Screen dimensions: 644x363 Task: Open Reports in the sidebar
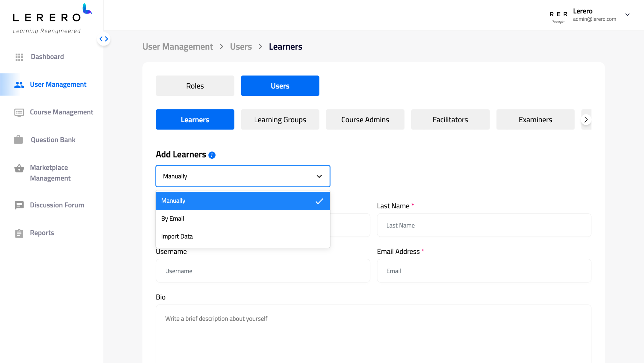pos(42,233)
